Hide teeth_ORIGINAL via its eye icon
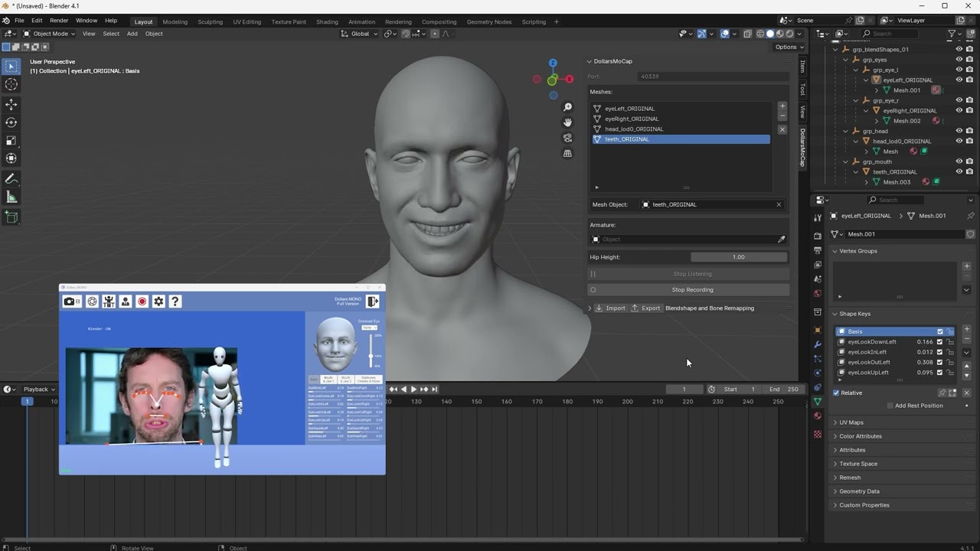The height and width of the screenshot is (551, 980). point(959,171)
